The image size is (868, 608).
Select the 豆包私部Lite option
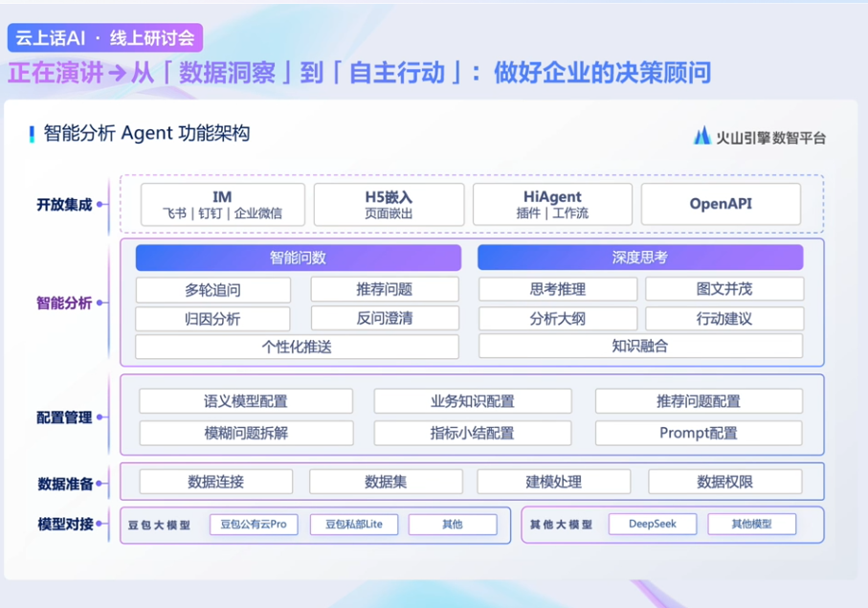354,525
